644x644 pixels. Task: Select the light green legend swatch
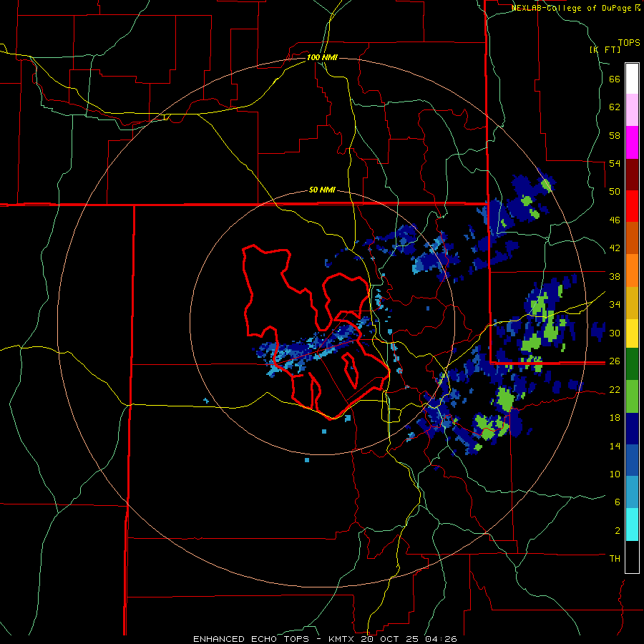[x=632, y=396]
